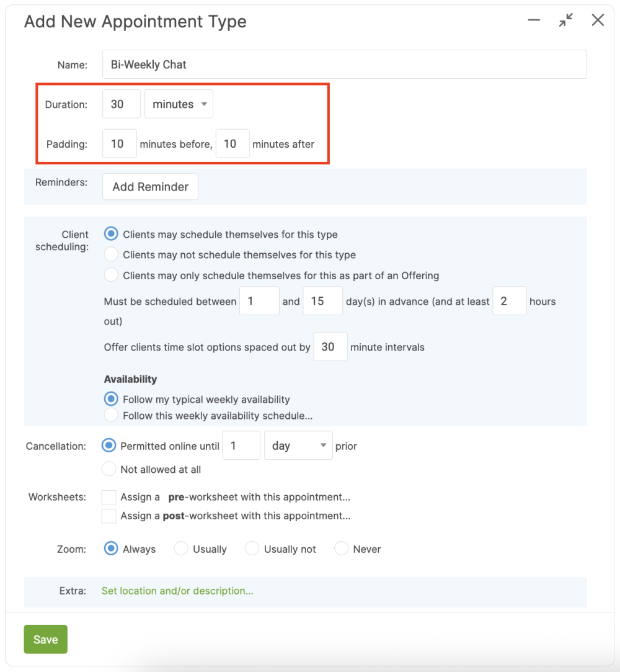620x672 pixels.
Task: Select 'Follow this weekly availability schedule' option
Action: click(111, 415)
